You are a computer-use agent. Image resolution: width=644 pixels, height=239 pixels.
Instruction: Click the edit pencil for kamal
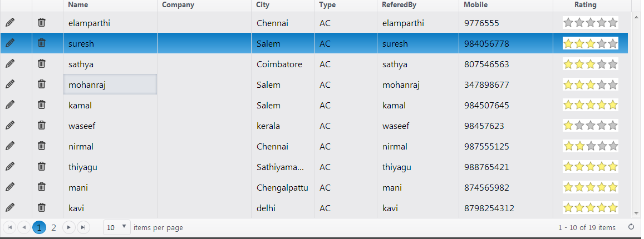[x=10, y=105]
